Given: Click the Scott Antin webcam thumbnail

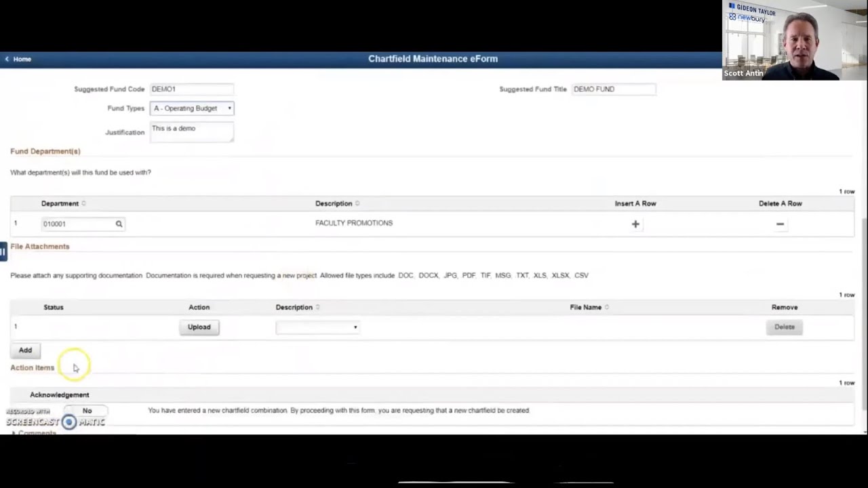Looking at the screenshot, I should click(x=795, y=40).
